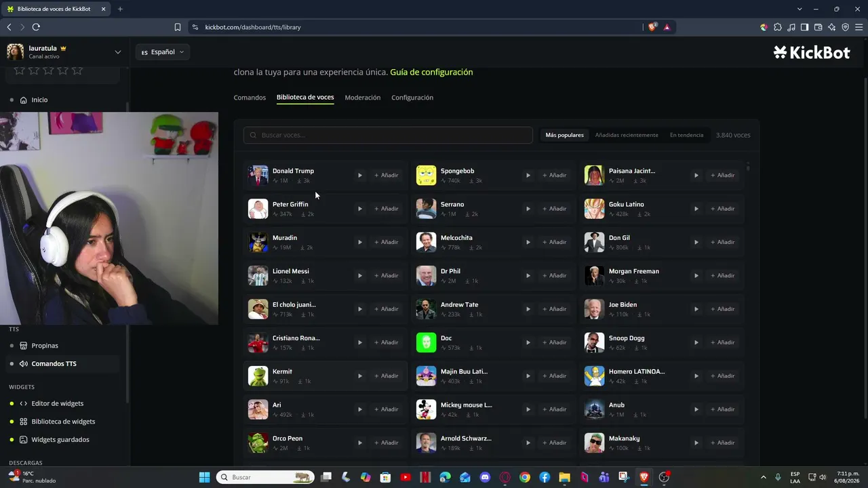Play the Muradin voice preview
868x488 pixels.
click(x=360, y=242)
